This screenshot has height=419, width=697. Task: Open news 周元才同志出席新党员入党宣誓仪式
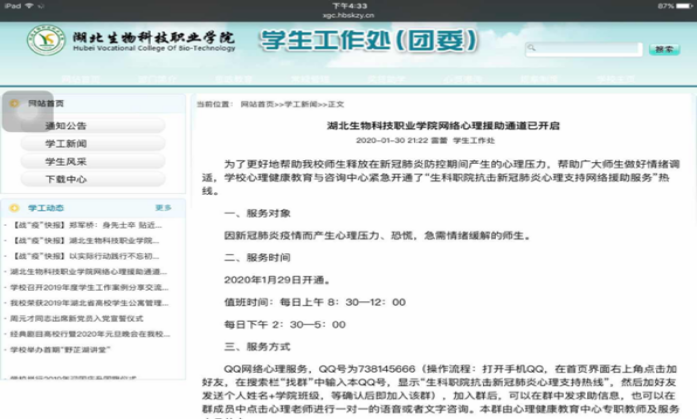[x=76, y=319]
